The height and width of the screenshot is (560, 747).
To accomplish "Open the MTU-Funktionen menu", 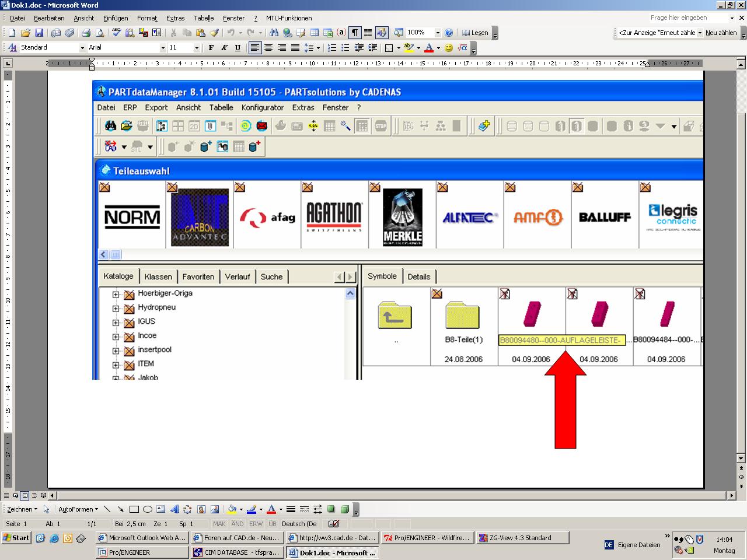I will pos(289,18).
